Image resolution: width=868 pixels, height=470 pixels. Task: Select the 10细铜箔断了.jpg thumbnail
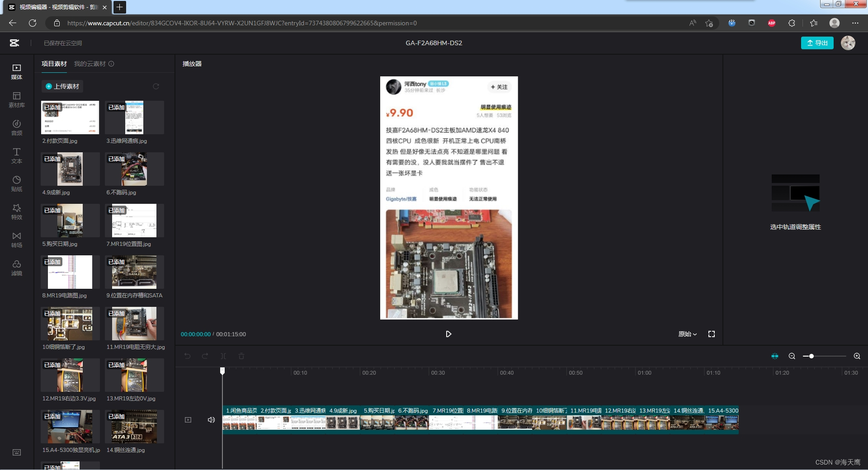70,324
